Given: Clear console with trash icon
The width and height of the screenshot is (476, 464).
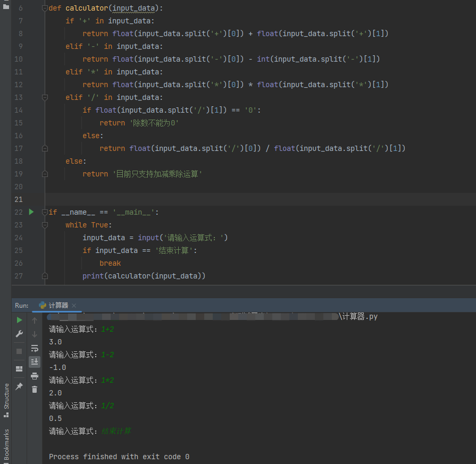Looking at the screenshot, I should click(x=35, y=390).
